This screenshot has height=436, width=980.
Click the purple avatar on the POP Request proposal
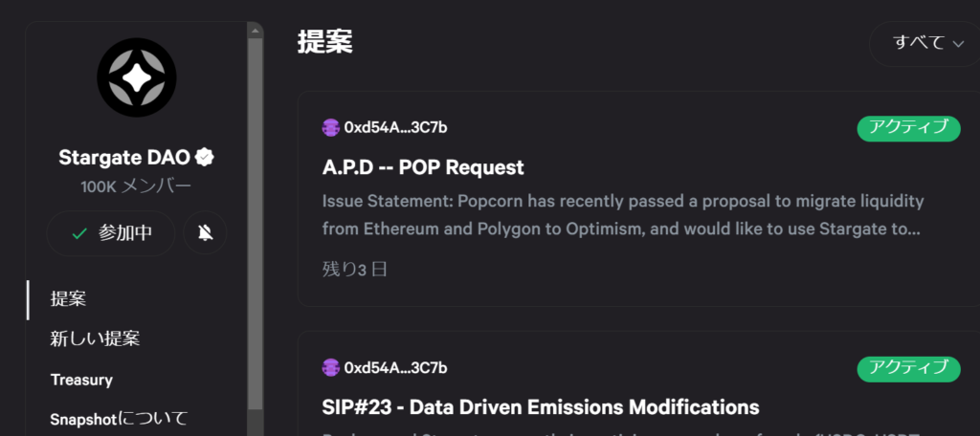pos(331,128)
